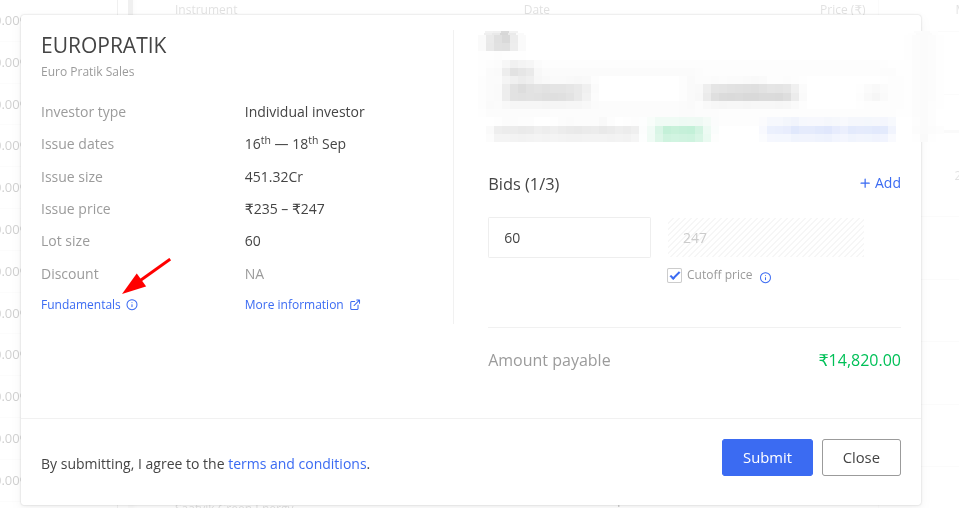Click the bid price field showing 247

[765, 238]
